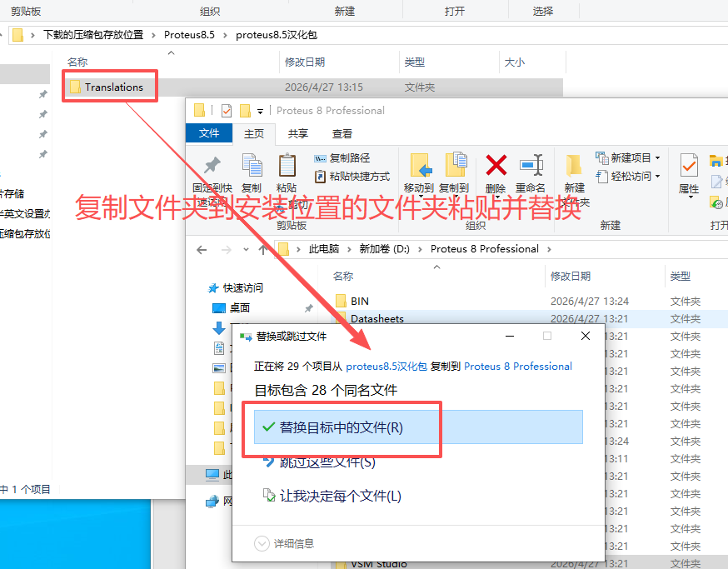This screenshot has height=569, width=728.
Task: Click 此电脑 in the address breadcrumb
Action: pyautogui.click(x=324, y=249)
